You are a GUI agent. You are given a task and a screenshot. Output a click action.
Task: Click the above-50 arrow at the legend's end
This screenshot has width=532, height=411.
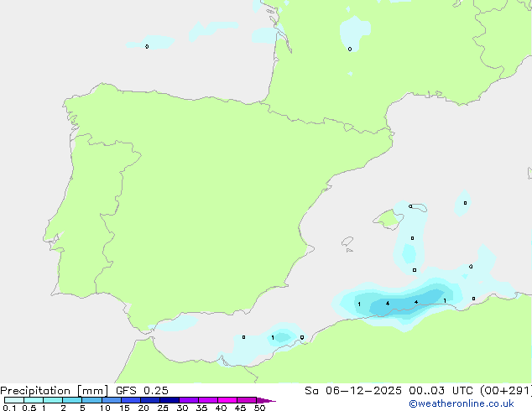266,400
